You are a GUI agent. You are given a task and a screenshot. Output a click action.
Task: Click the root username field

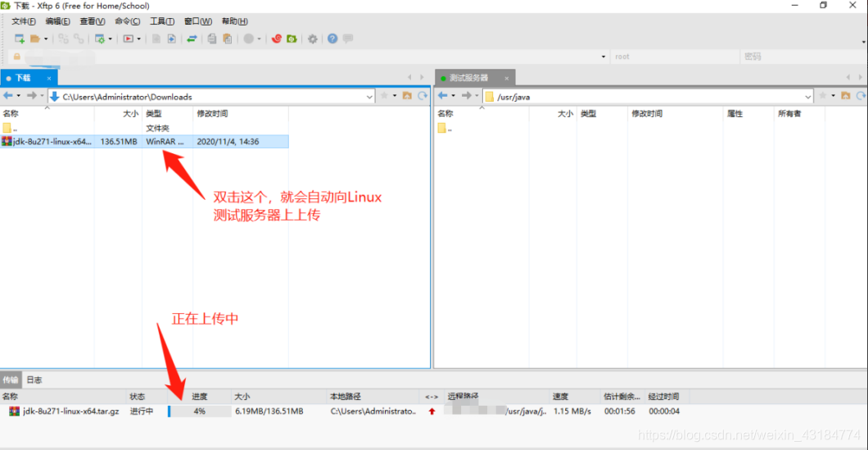[x=676, y=57]
